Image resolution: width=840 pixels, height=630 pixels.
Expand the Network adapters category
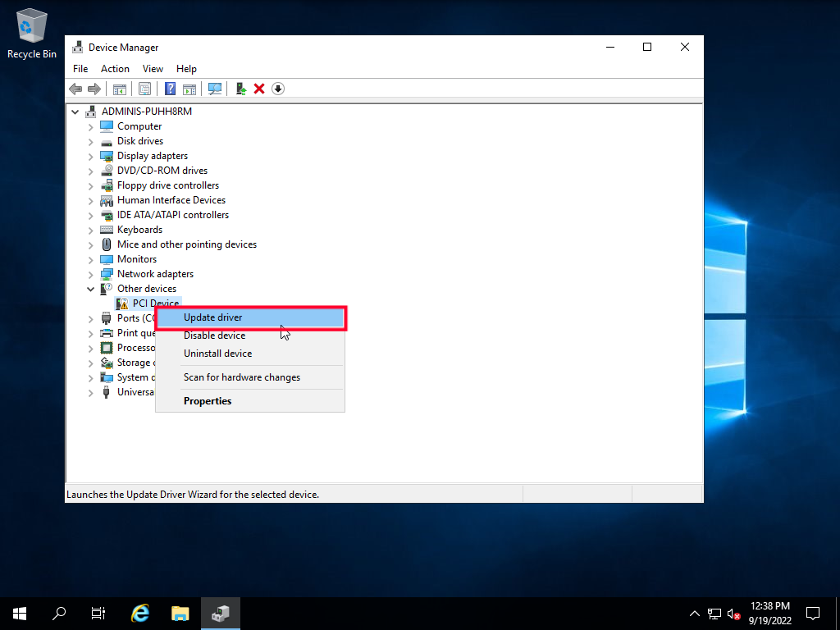[x=91, y=274]
